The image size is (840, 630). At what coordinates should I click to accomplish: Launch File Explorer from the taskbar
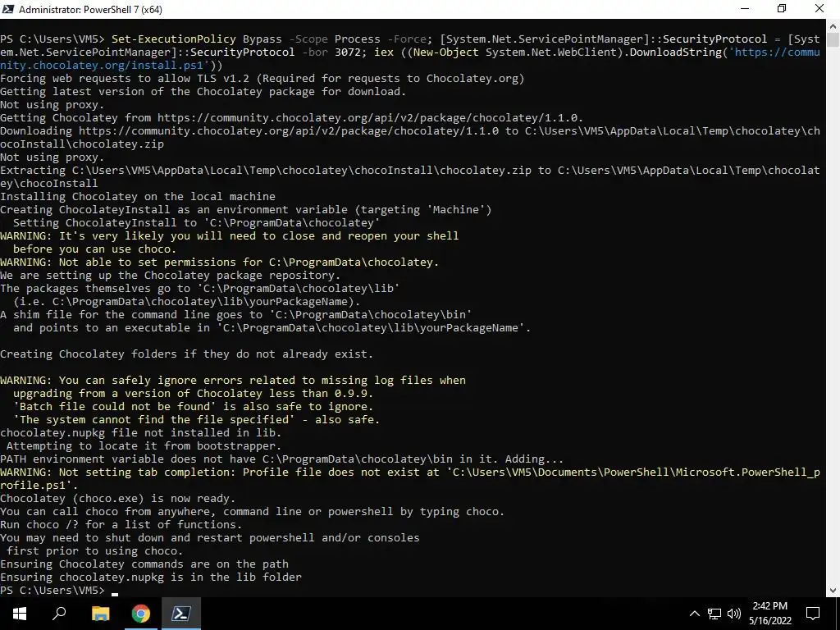click(x=100, y=614)
